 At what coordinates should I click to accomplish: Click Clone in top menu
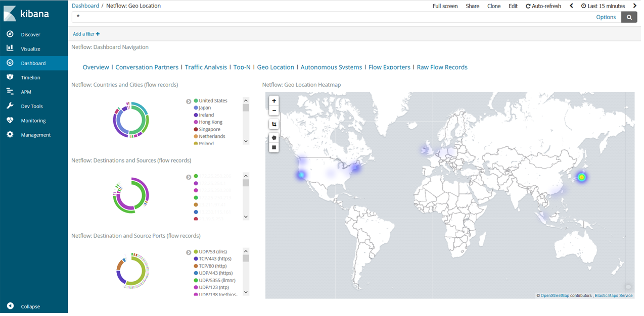click(494, 6)
